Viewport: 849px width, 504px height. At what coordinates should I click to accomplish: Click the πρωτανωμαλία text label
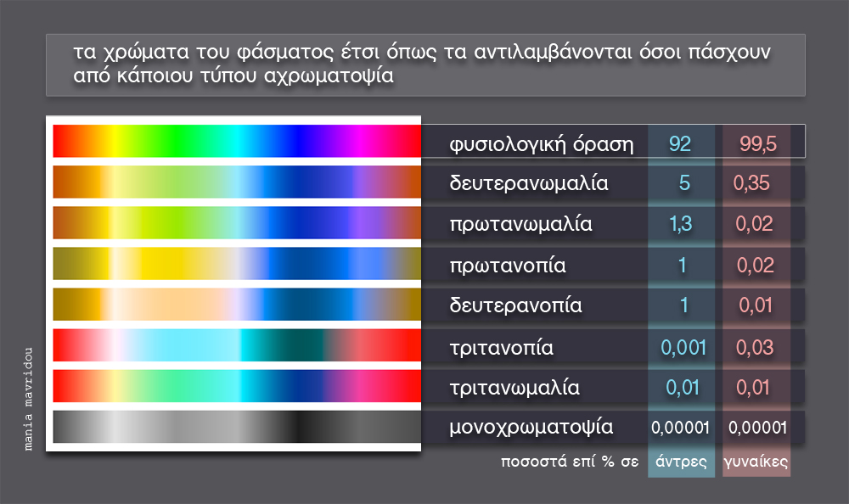[521, 225]
